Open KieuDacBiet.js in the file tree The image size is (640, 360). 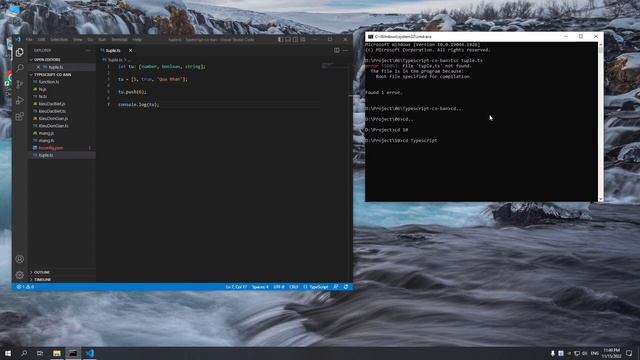62,104
